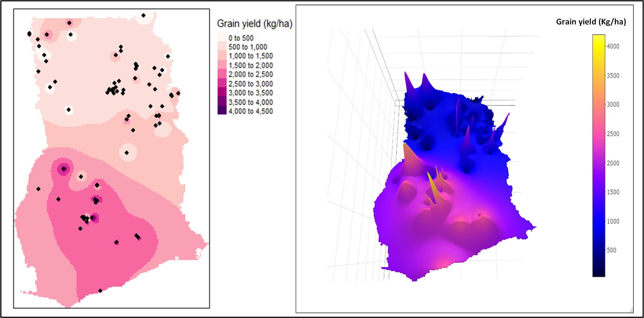Select the 3,000 to 3,500 legend swatch
Screen dimensions: 644x318
point(222,92)
